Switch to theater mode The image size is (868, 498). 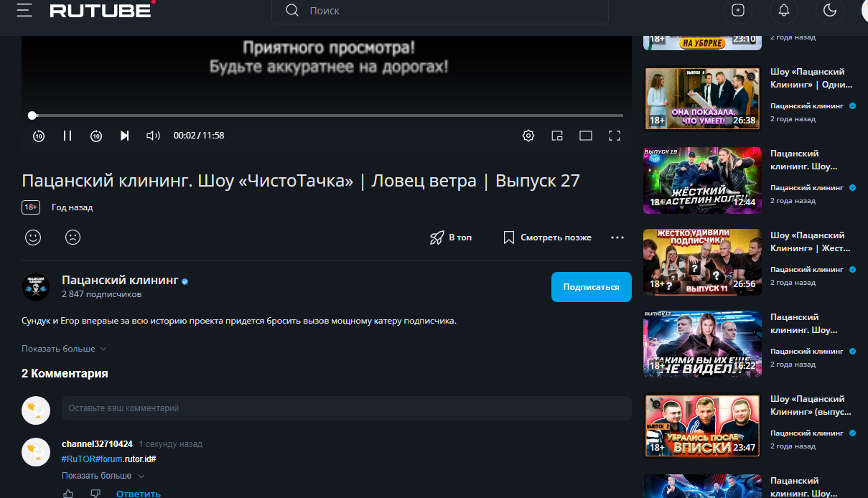pyautogui.click(x=586, y=136)
